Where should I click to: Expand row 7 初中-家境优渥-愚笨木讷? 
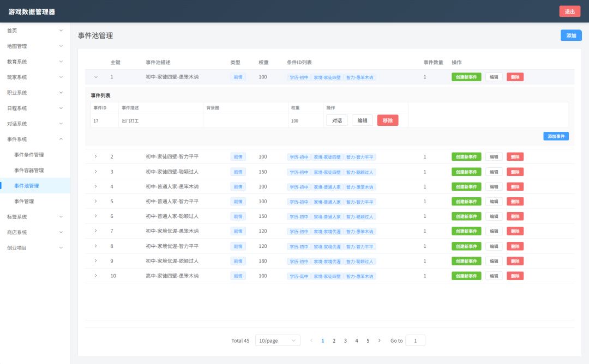96,231
